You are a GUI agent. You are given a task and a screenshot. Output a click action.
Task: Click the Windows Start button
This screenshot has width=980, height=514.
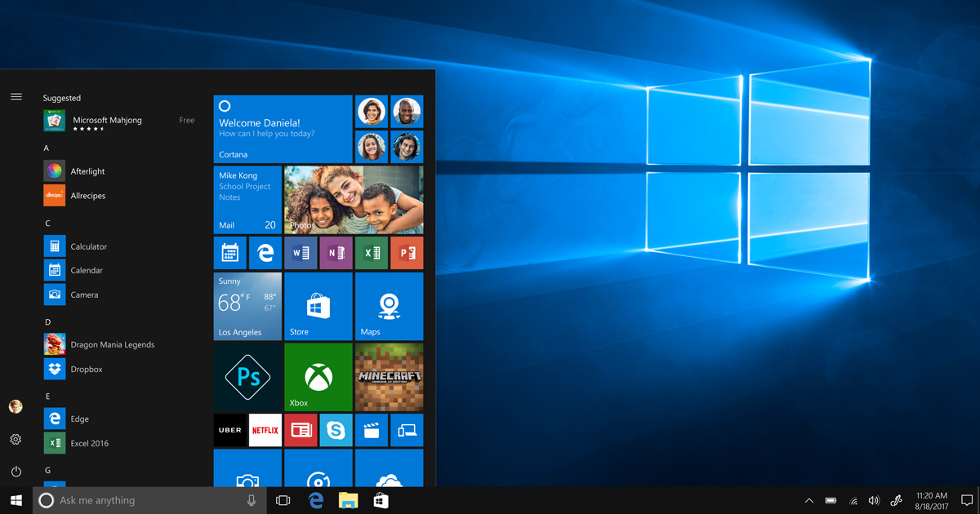(16, 500)
